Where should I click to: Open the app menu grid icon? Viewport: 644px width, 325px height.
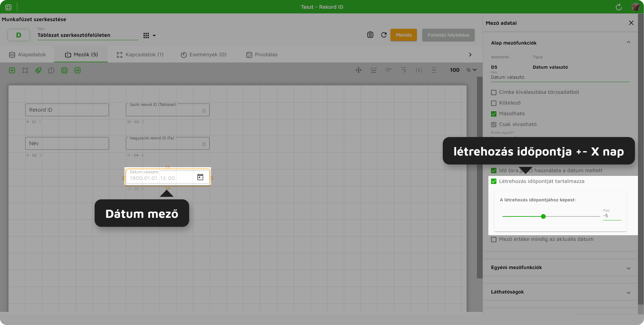pos(8,7)
